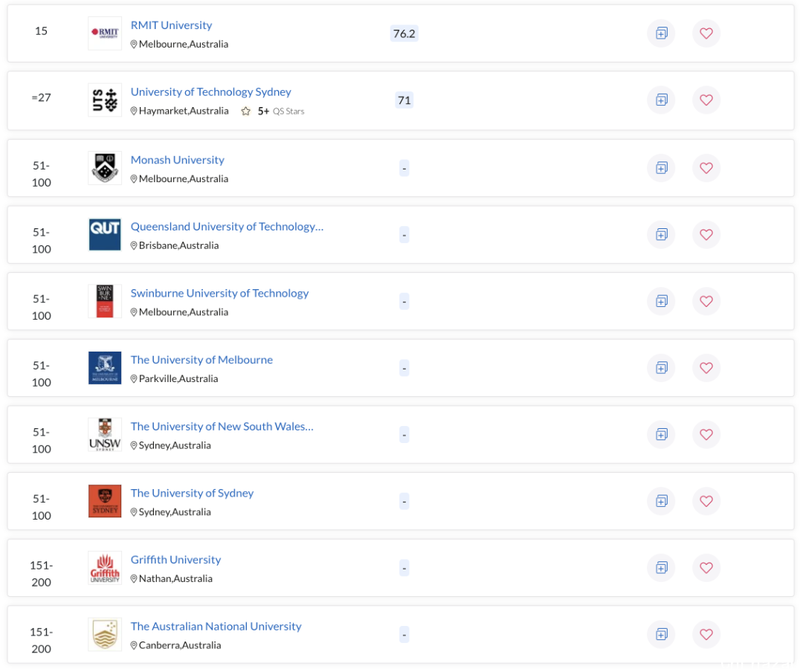Image resolution: width=803 pixels, height=672 pixels.
Task: Shortlist The Australian National University heart
Action: [706, 634]
